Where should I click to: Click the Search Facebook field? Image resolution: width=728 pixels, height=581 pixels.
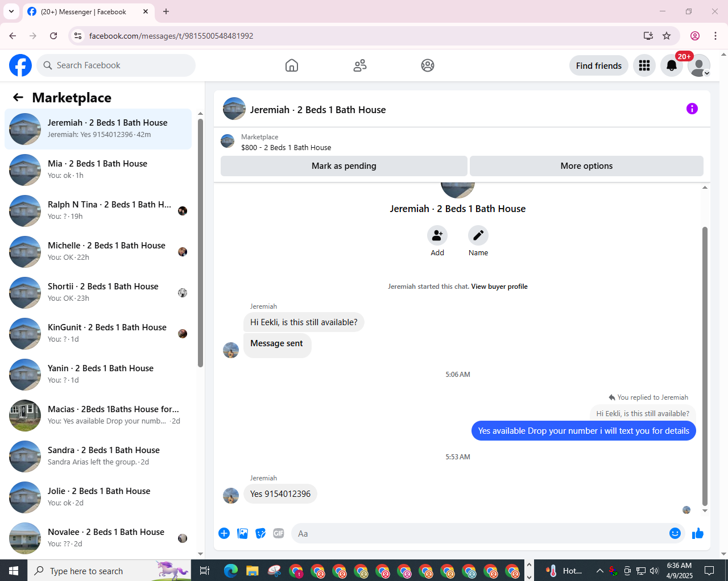coord(116,65)
